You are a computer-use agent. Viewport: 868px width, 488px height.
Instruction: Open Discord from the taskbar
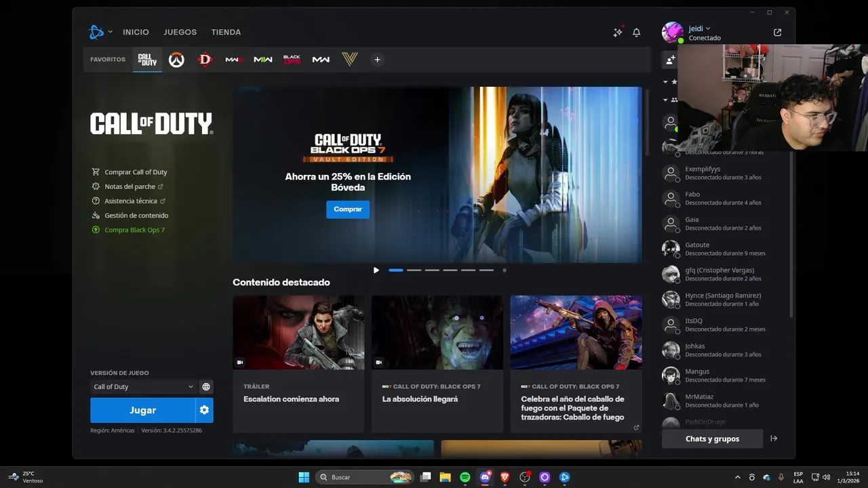[485, 477]
